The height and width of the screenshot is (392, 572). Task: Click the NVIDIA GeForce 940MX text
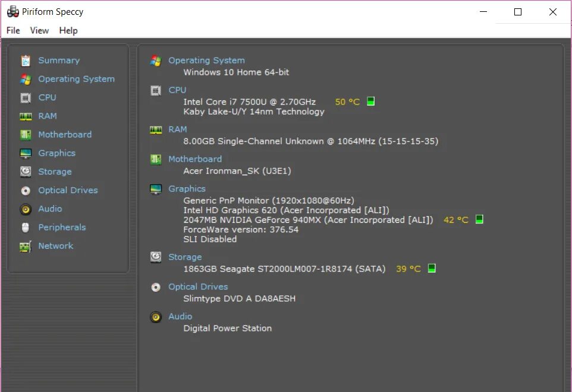pyautogui.click(x=308, y=220)
